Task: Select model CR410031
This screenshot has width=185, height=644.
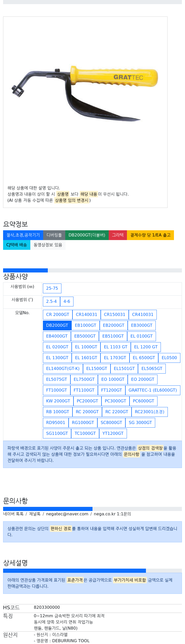Action: coord(143,315)
